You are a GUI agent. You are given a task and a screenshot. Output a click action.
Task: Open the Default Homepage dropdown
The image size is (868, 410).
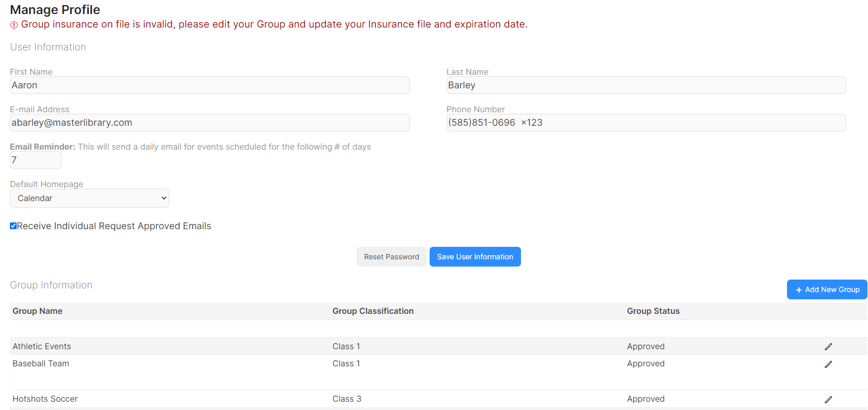coord(89,198)
